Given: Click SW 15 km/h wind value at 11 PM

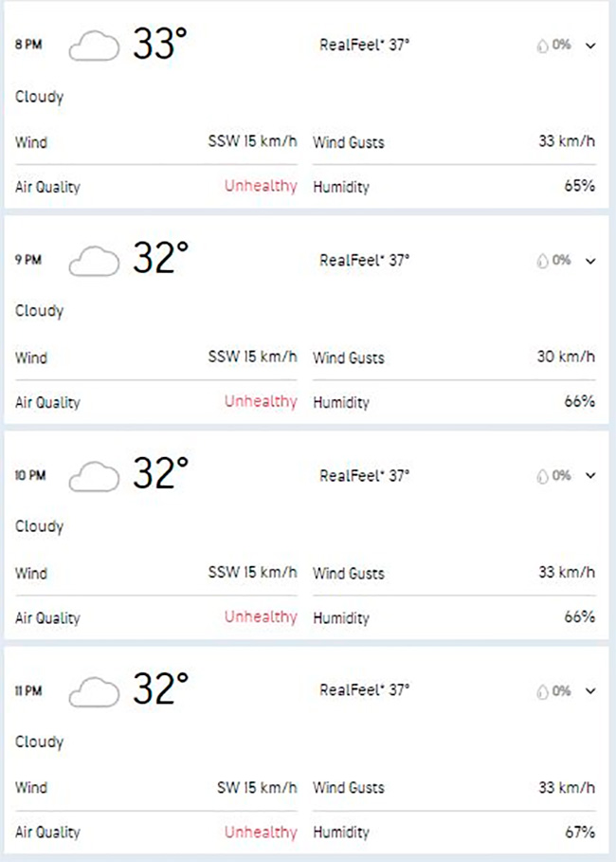Looking at the screenshot, I should [x=257, y=787].
